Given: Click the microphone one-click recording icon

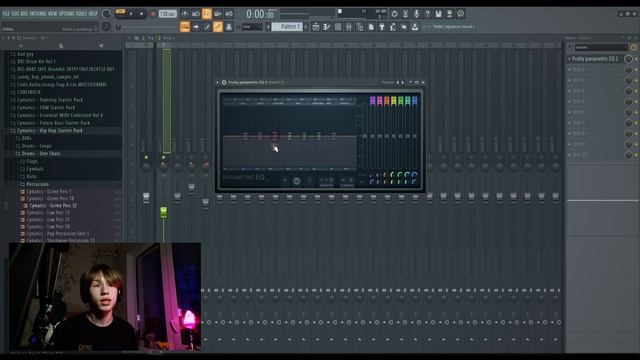Looking at the screenshot, I should [x=416, y=14].
